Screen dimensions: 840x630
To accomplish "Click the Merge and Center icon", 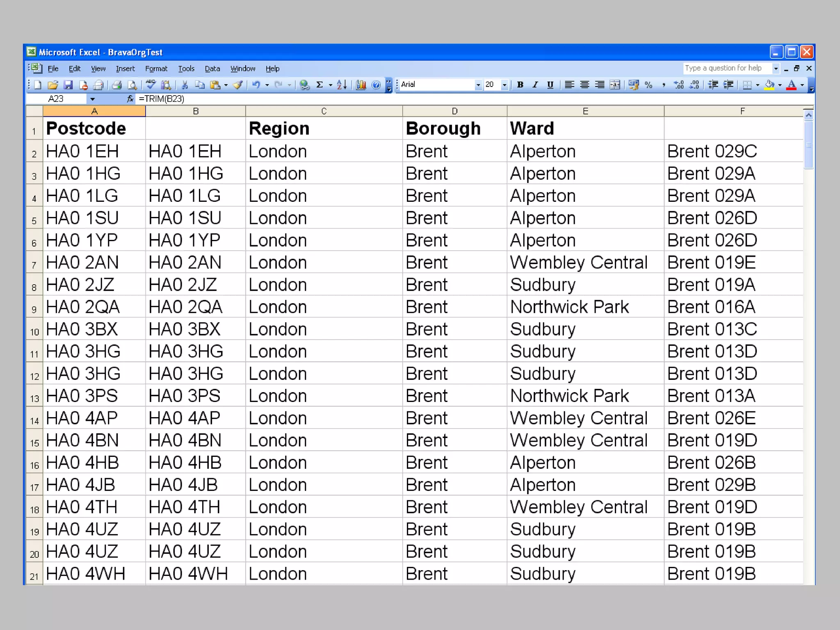I will (x=615, y=85).
